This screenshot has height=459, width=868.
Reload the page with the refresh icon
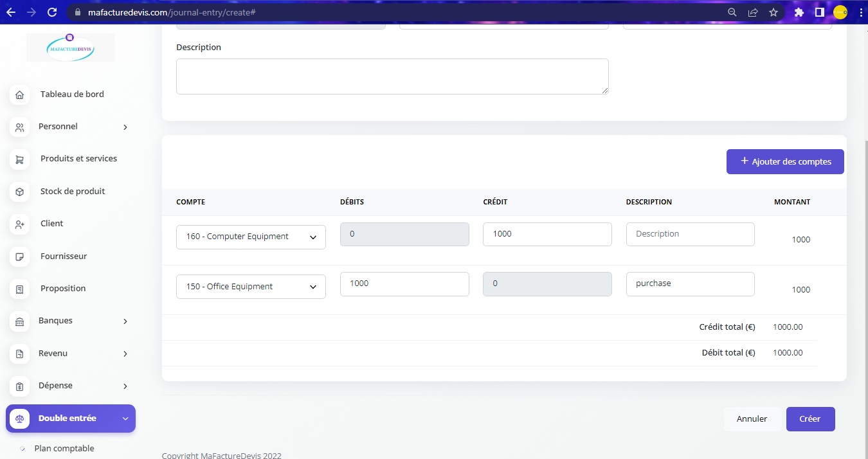click(52, 12)
